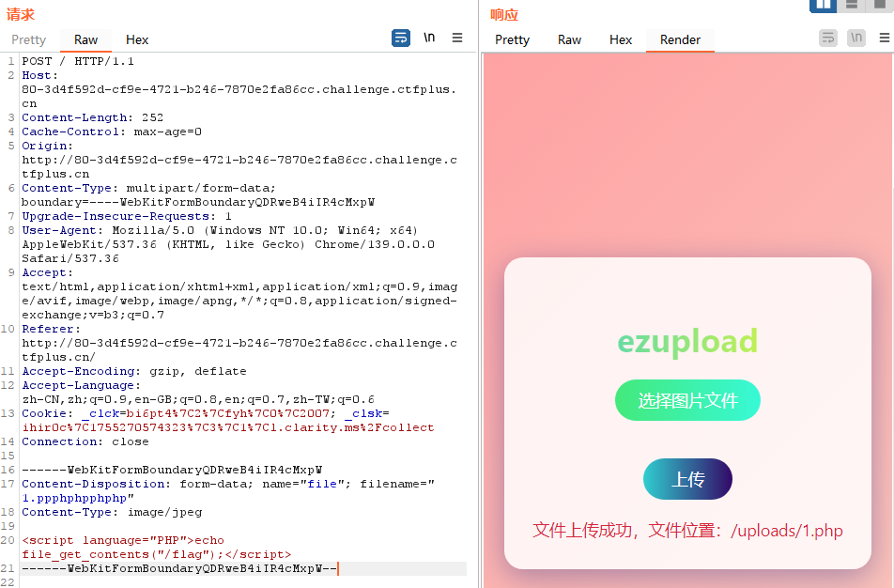The image size is (894, 588).
Task: Switch request view to Hex tab
Action: [x=137, y=40]
